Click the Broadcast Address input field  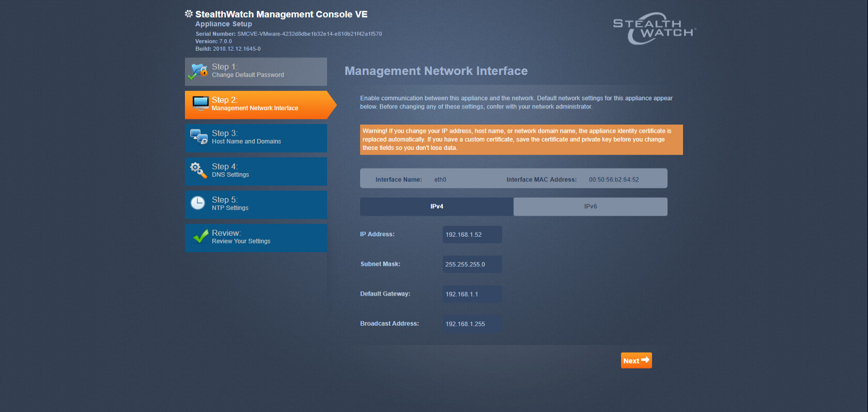(x=472, y=324)
